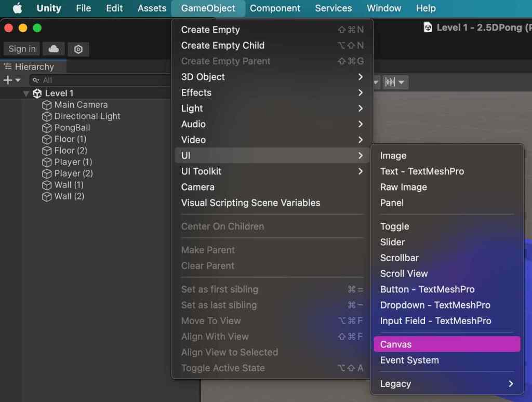The height and width of the screenshot is (402, 532).
Task: Select Text - TextMeshPro menu entry
Action: [x=422, y=171]
